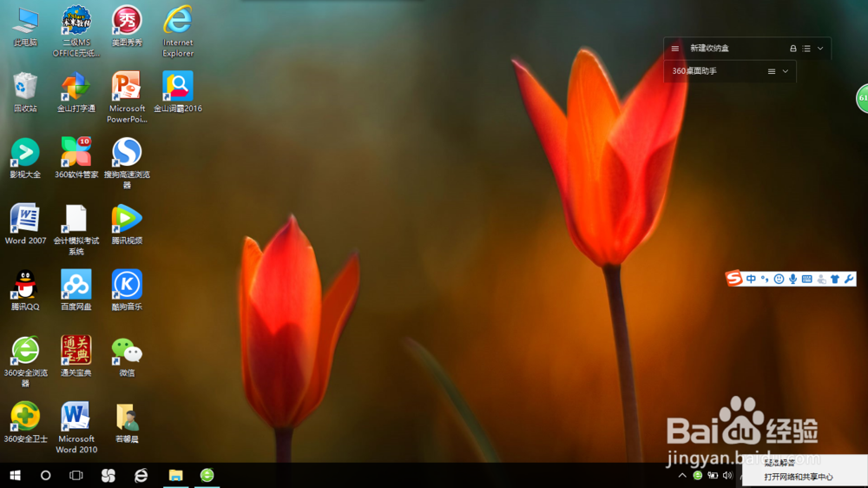Open Microsoft PowerPoint desktop shortcut
This screenshot has height=488, width=868.
(127, 97)
